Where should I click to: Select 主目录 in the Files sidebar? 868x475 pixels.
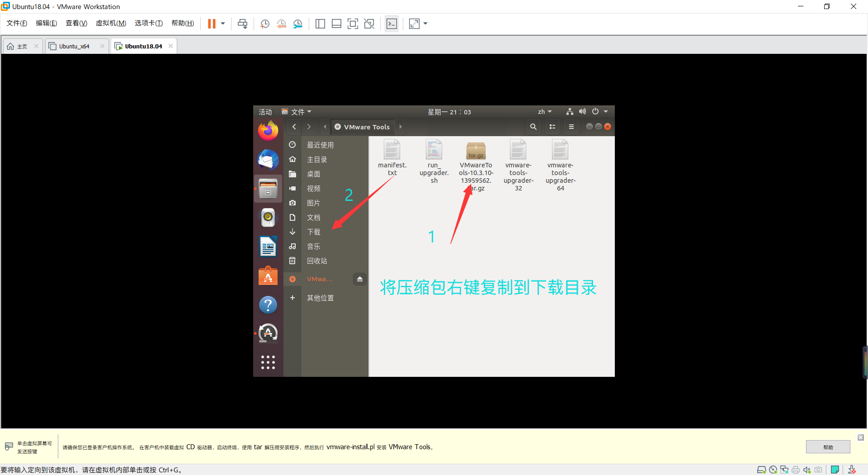tap(326, 159)
